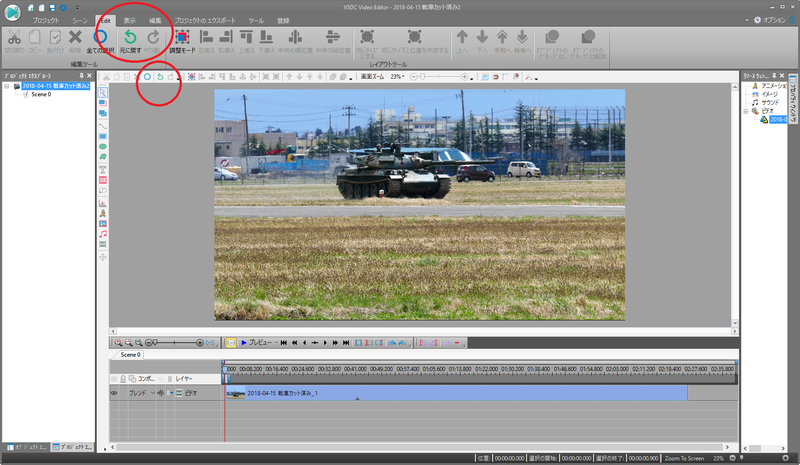Toggle eye visibility of the ビデオ layer
Image resolution: width=800 pixels, height=465 pixels.
114,393
